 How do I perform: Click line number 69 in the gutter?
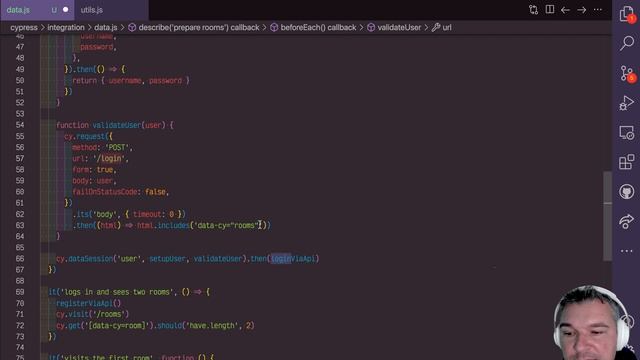20,292
